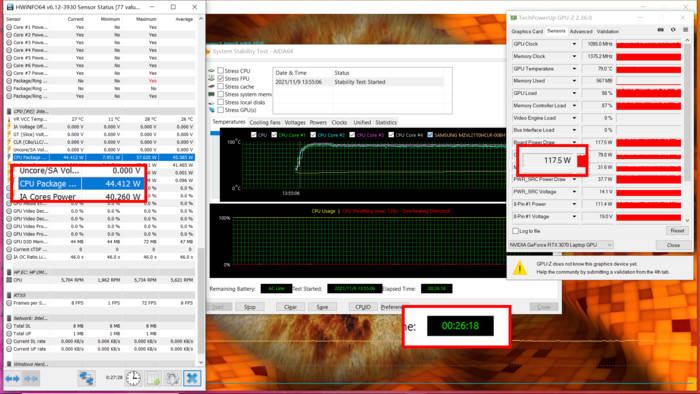
Task: Open Memory Controller Load dropdown
Action: [x=574, y=106]
